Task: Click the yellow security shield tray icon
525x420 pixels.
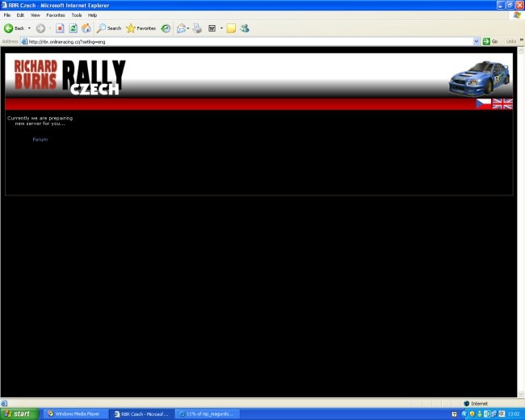Action: pos(472,414)
